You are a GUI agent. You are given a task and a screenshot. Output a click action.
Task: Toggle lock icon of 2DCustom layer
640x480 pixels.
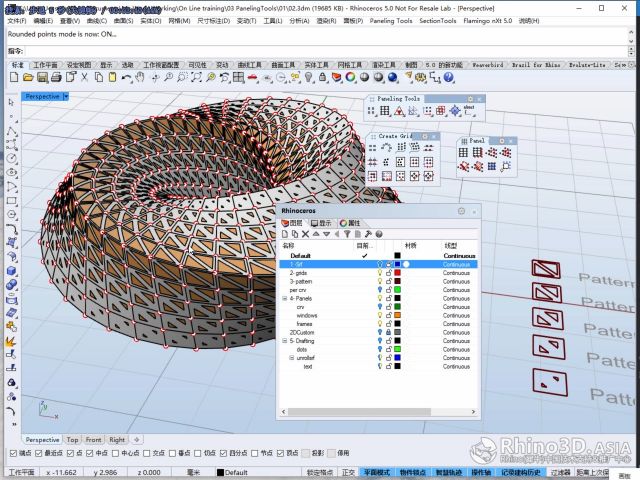click(x=389, y=332)
